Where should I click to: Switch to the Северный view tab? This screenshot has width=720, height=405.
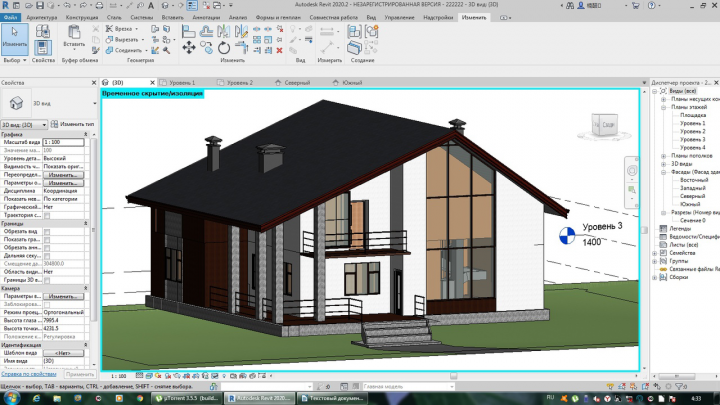[x=297, y=83]
